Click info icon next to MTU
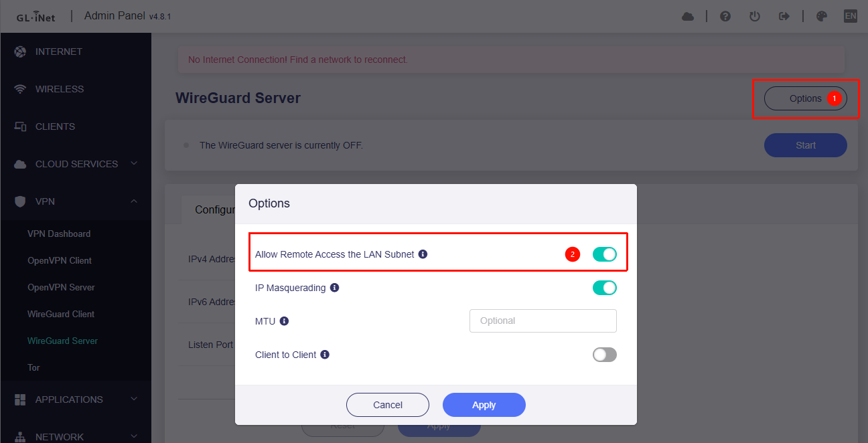 (284, 321)
